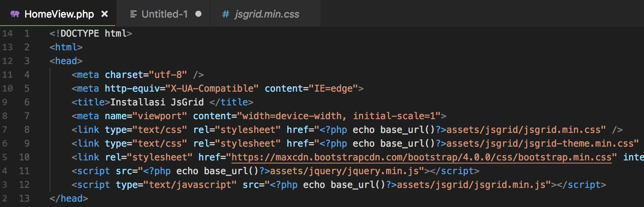Click the opening head tag
This screenshot has width=644, height=207.
[66, 61]
